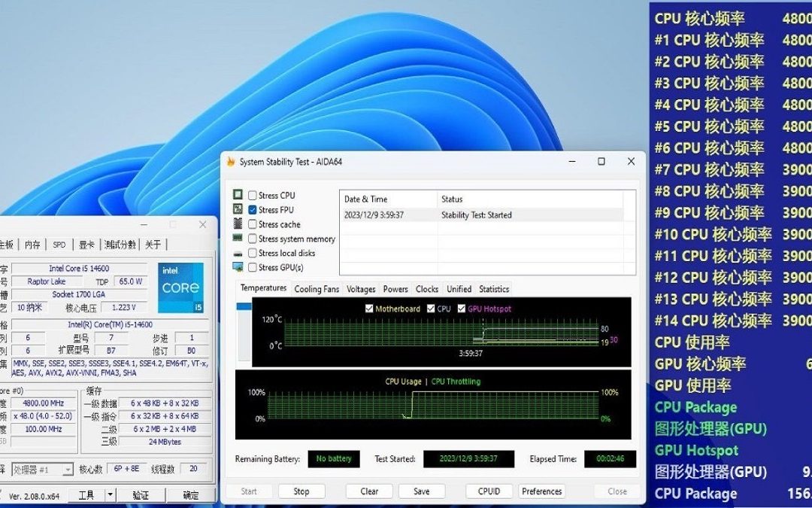
Task: Click the 确定 button in CPU-Z
Action: coord(191,495)
